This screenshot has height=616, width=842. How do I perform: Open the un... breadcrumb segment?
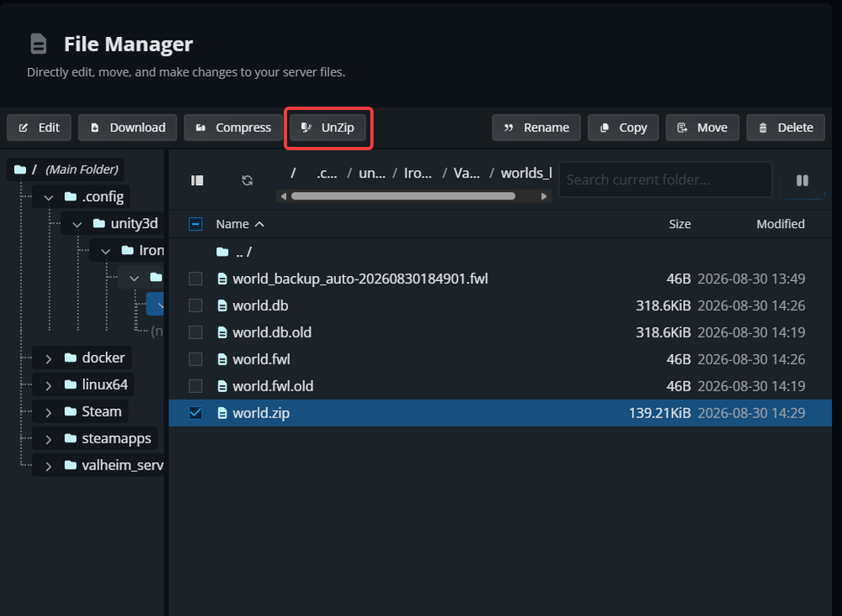(372, 173)
